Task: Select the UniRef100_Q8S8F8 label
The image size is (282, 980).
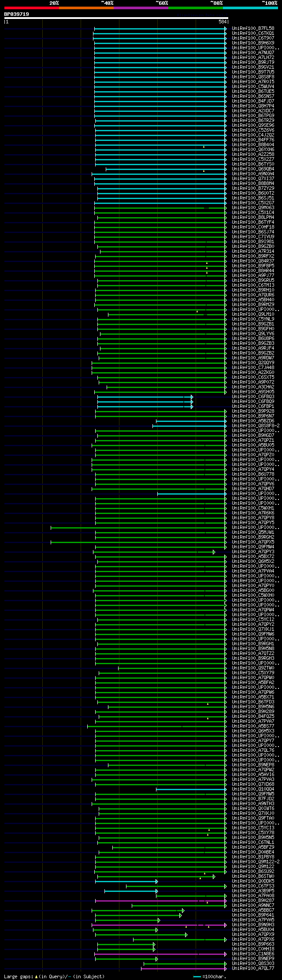Action: [253, 77]
